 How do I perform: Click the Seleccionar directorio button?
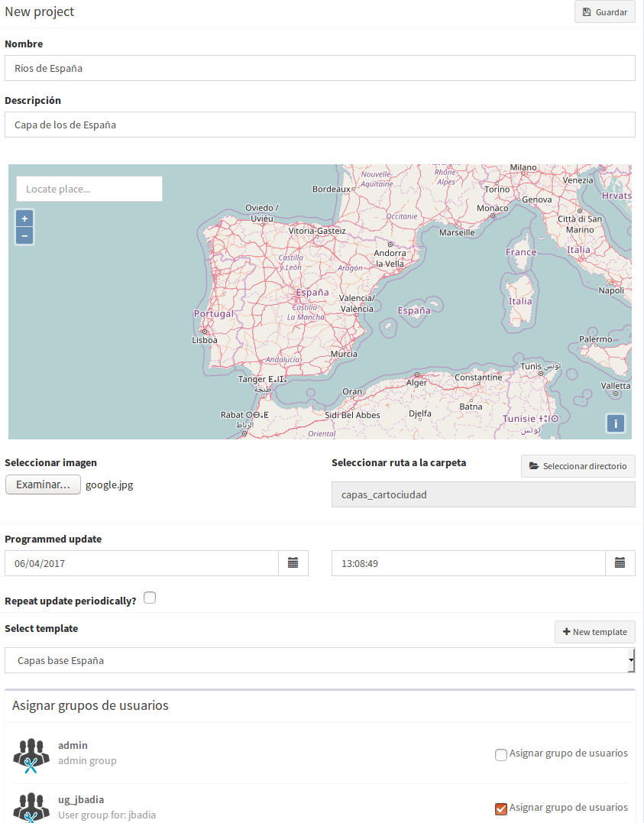pos(578,466)
